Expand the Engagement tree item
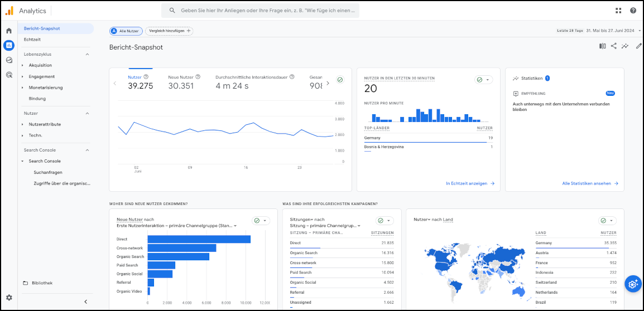 [x=22, y=76]
